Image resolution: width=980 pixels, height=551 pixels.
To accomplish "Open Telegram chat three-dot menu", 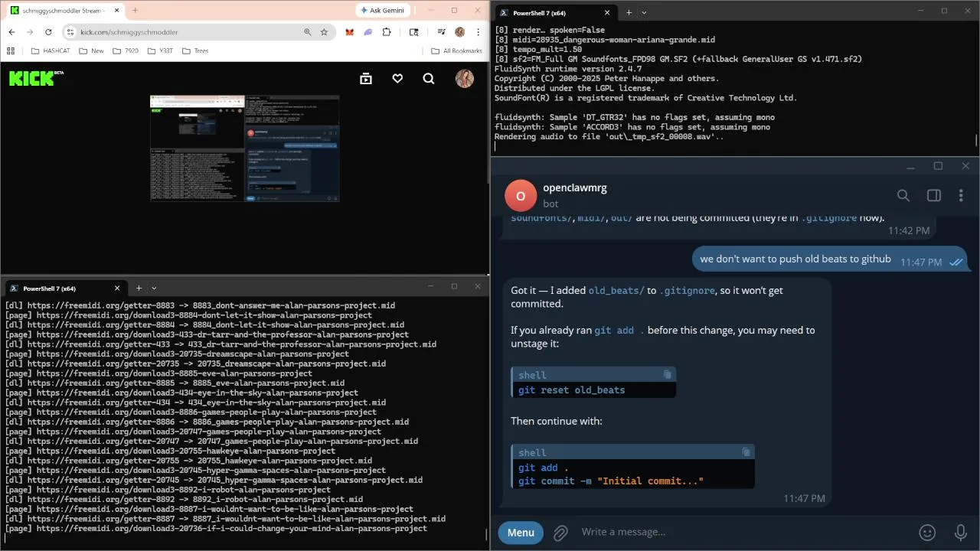I will pos(961,195).
